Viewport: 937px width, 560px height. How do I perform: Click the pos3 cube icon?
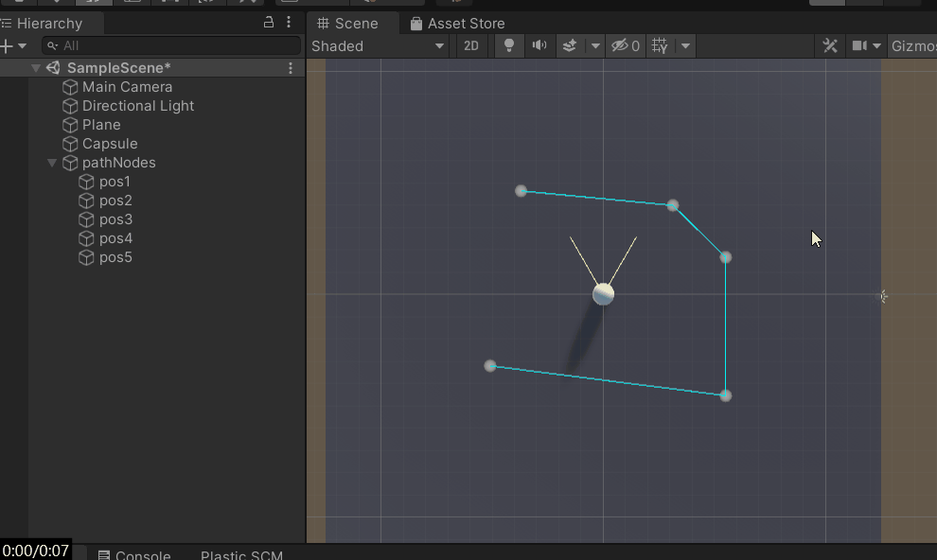(87, 219)
